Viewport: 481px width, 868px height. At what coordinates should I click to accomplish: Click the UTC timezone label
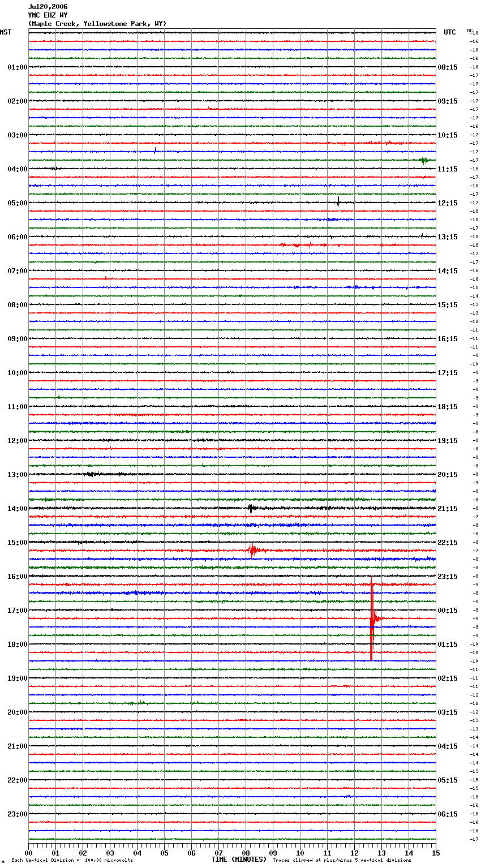tap(450, 32)
